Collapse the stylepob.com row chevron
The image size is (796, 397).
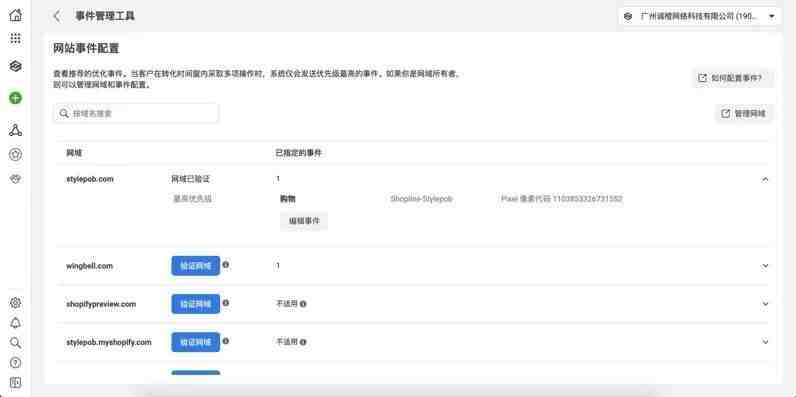765,179
